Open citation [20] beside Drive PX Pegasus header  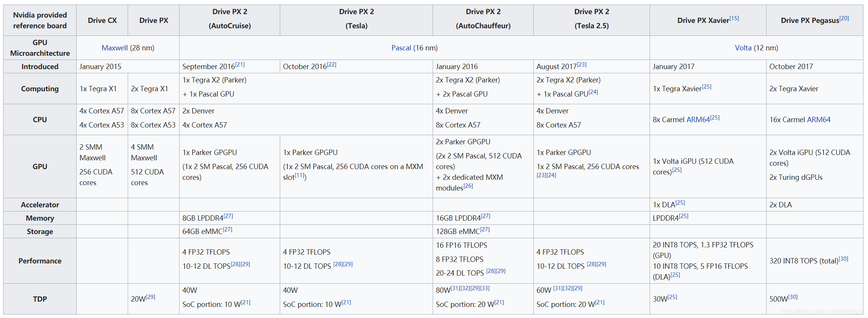click(x=844, y=18)
